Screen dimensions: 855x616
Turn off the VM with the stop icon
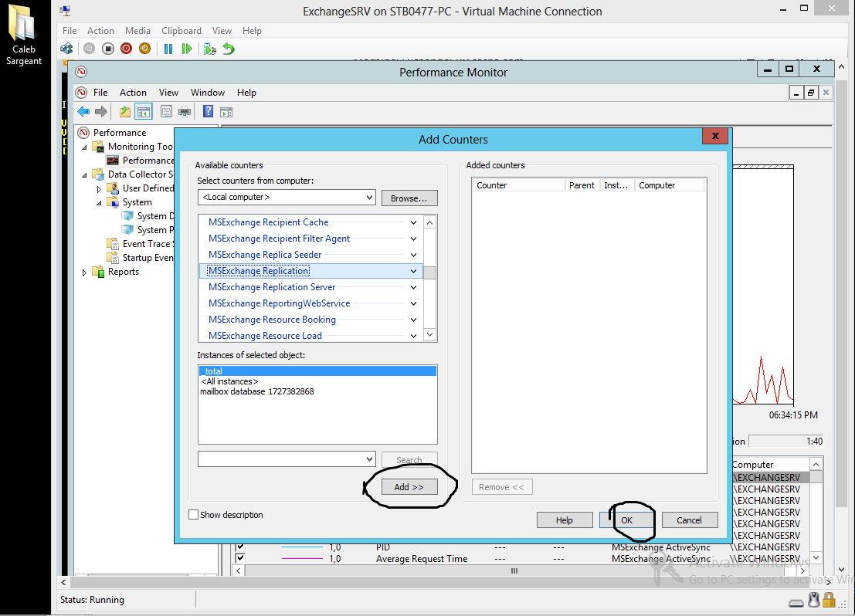click(108, 49)
